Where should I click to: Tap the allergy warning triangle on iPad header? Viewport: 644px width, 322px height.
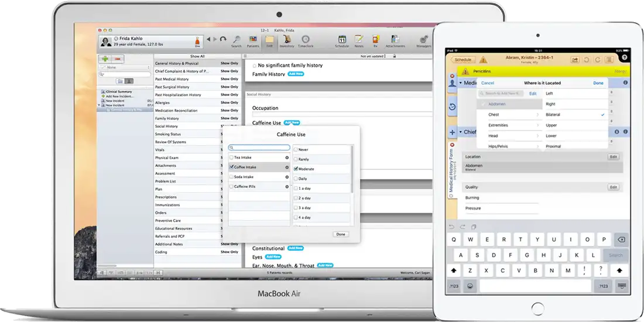[483, 60]
